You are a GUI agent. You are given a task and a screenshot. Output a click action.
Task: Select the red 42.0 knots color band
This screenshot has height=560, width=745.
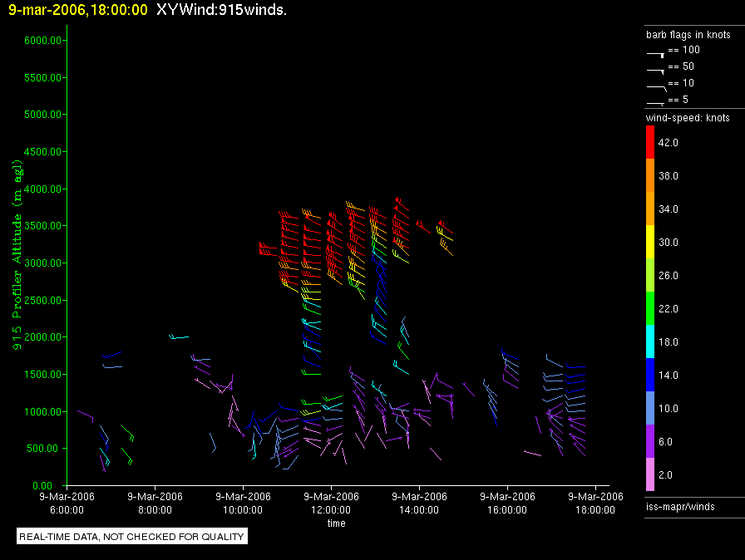pyautogui.click(x=650, y=142)
